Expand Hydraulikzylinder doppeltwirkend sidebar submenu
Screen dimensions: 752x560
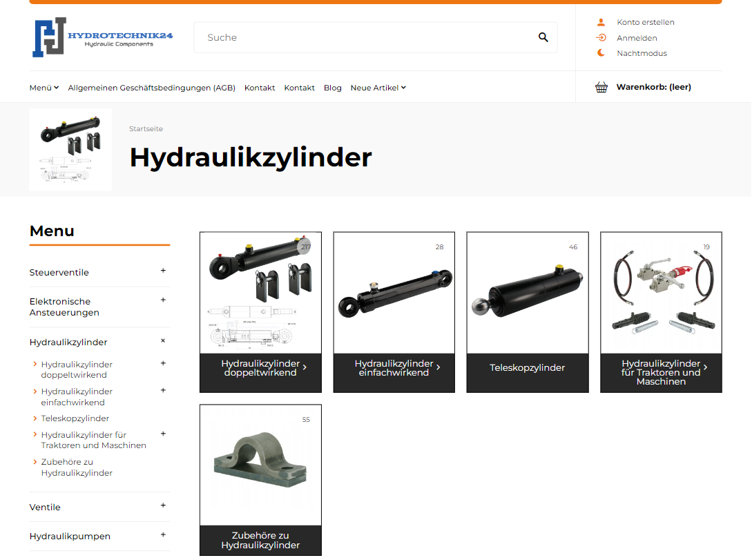click(163, 363)
